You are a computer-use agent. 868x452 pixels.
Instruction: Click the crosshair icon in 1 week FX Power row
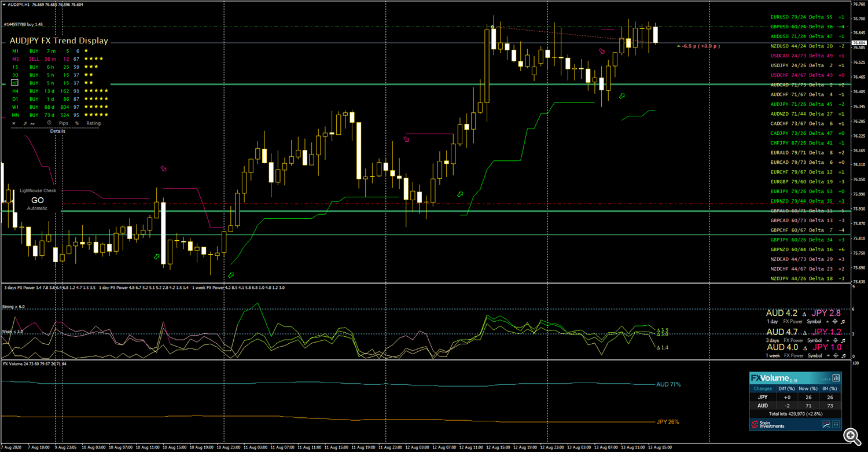click(836, 355)
